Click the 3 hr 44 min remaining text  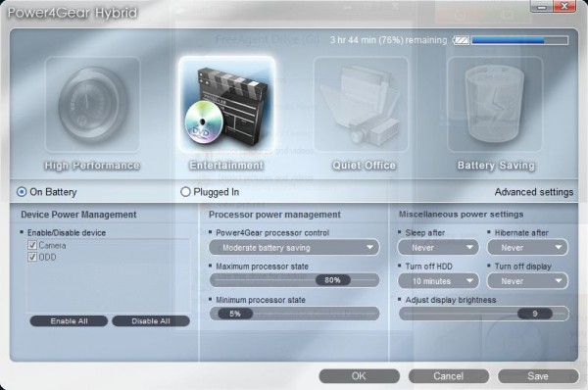[388, 40]
